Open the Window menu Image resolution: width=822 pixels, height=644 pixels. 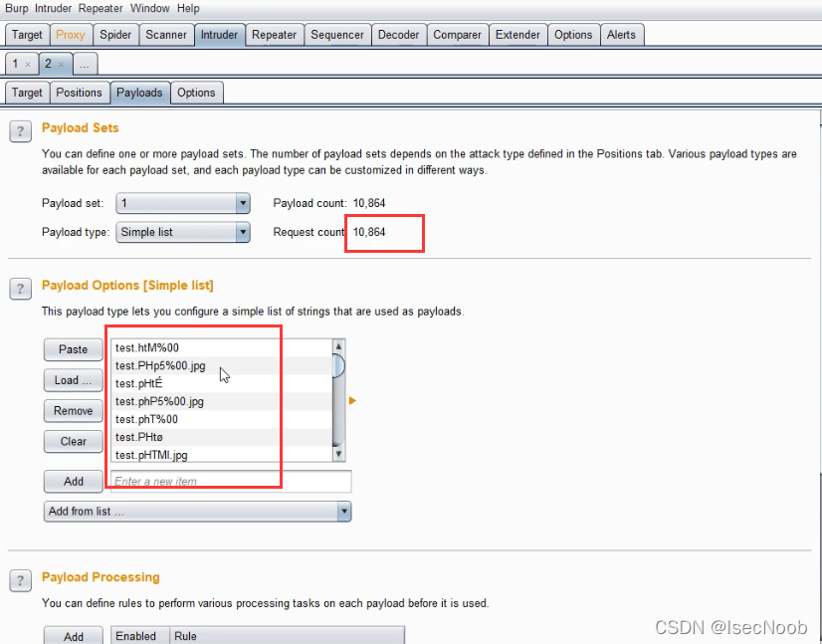(x=150, y=8)
